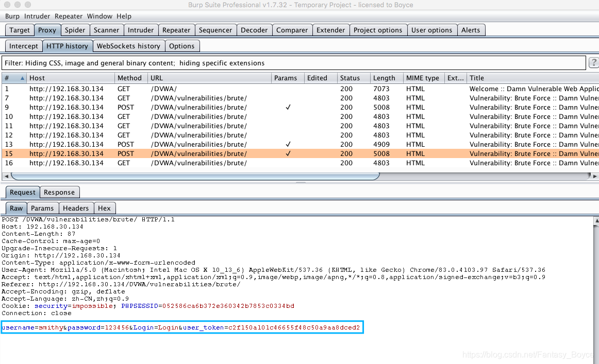This screenshot has height=364, width=599.
Task: Select the Params view tab
Action: point(42,209)
